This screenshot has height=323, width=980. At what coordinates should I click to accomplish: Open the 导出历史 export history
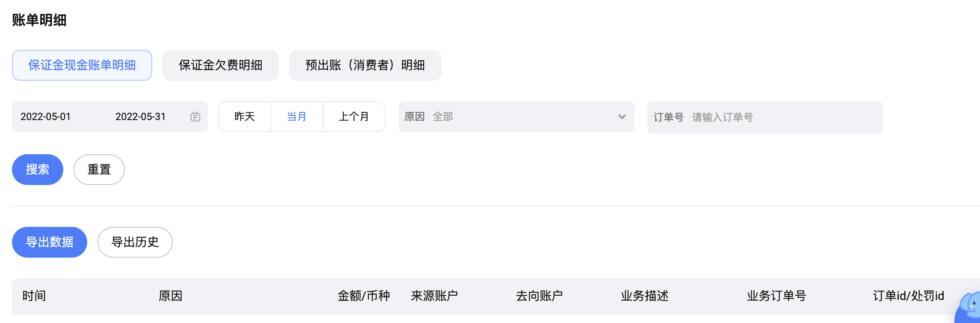(135, 242)
